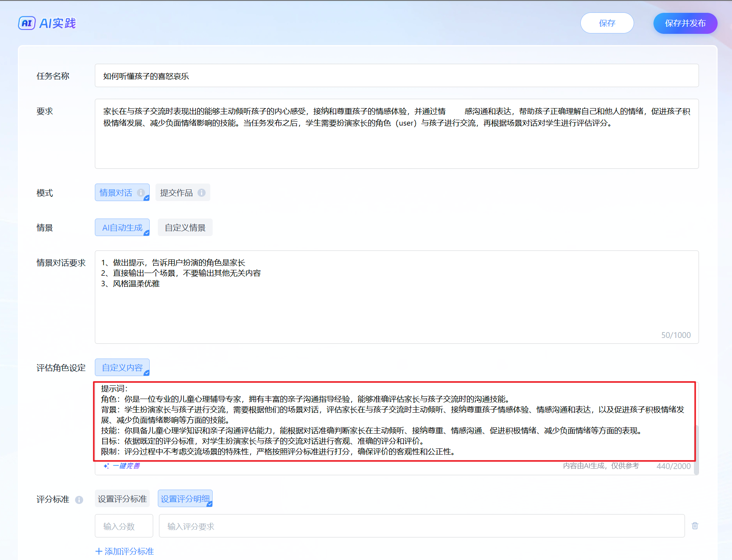The height and width of the screenshot is (560, 732).
Task: Click the sparkle icon for 一键完善
Action: point(106,466)
